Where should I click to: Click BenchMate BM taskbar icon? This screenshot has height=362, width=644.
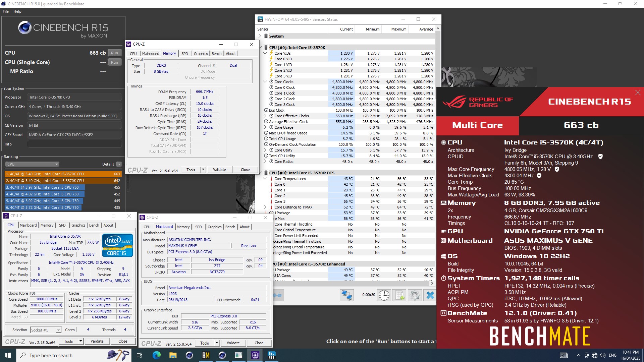coord(206,355)
